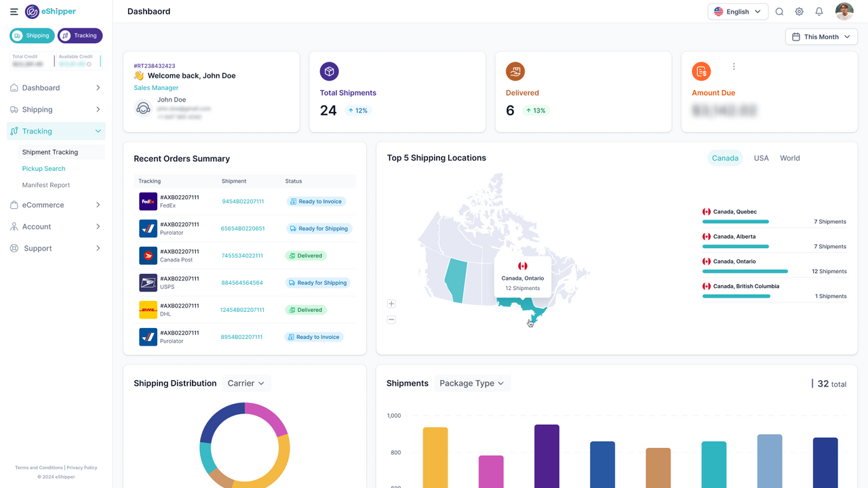Open shipment link 9454B02207111

pos(243,201)
